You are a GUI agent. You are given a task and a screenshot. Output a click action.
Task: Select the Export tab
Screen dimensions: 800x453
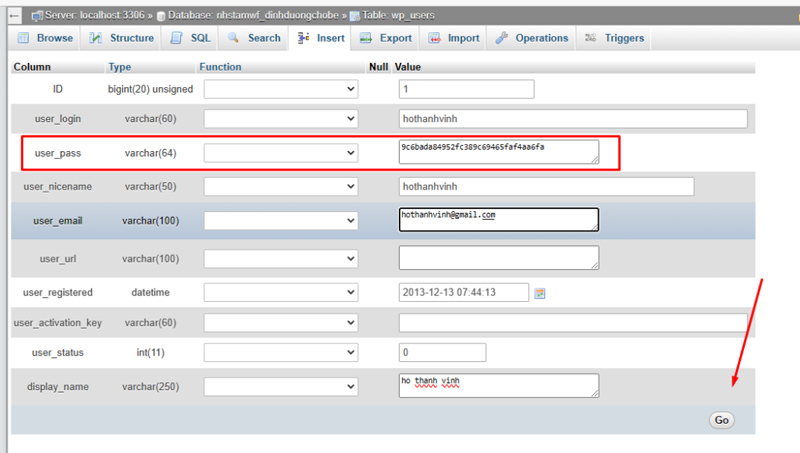click(386, 38)
